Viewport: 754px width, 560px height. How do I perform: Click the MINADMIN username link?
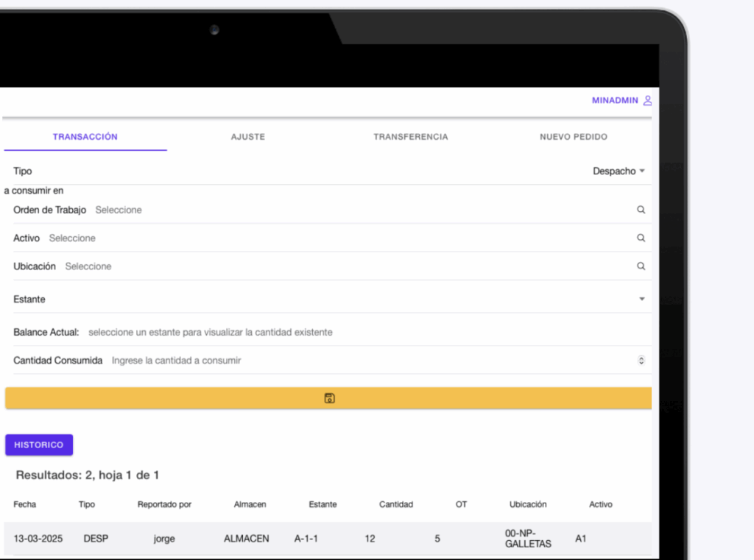(615, 101)
